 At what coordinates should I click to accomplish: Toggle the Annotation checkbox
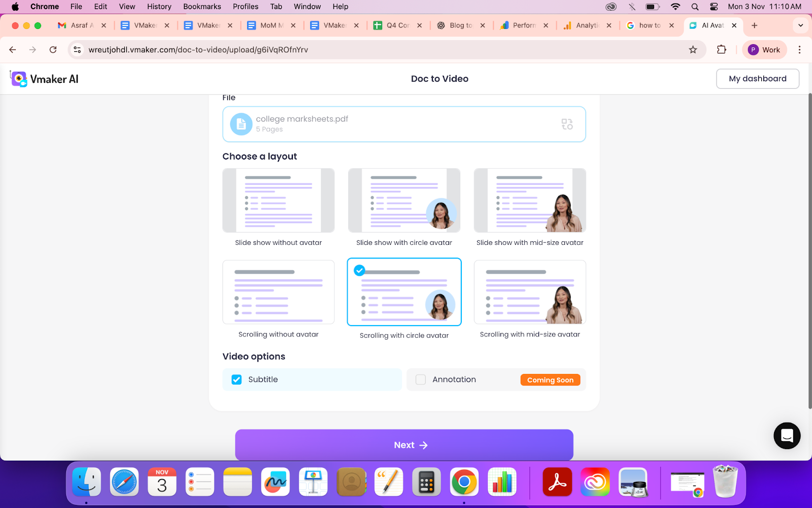(420, 379)
